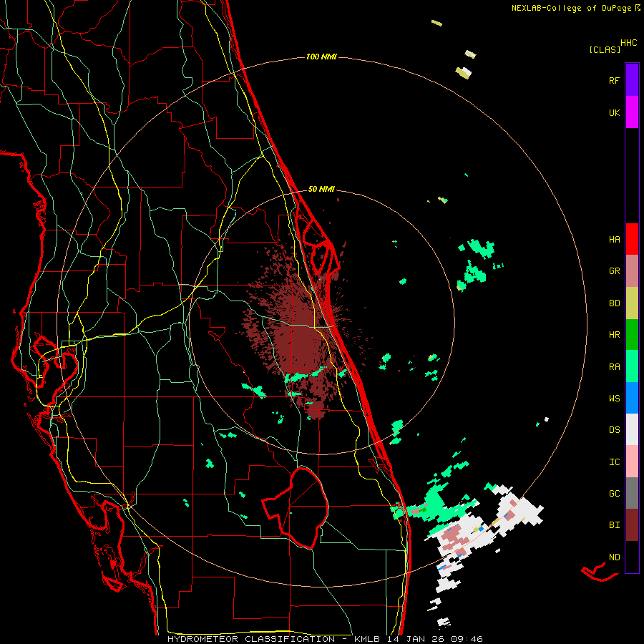644x644 pixels.
Task: Click the BI legend label
Action: click(614, 525)
